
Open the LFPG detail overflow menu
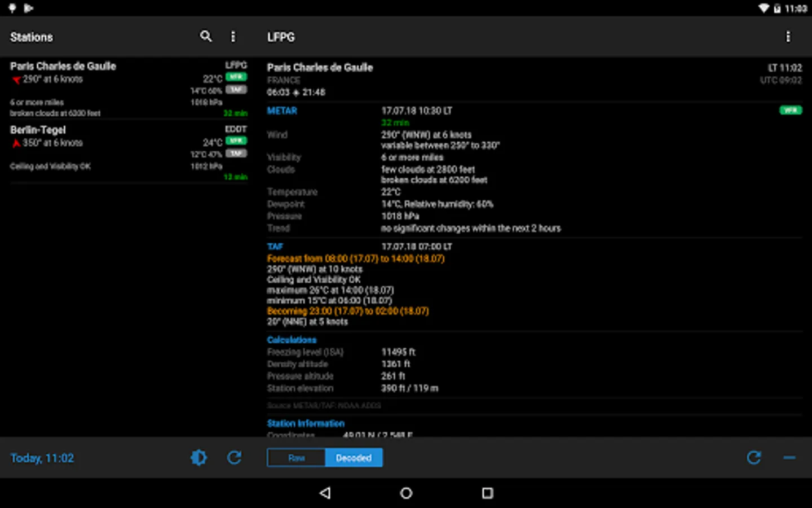coord(788,37)
